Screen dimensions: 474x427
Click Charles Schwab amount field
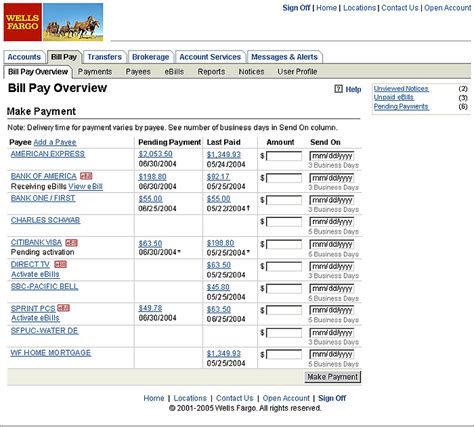click(x=284, y=222)
